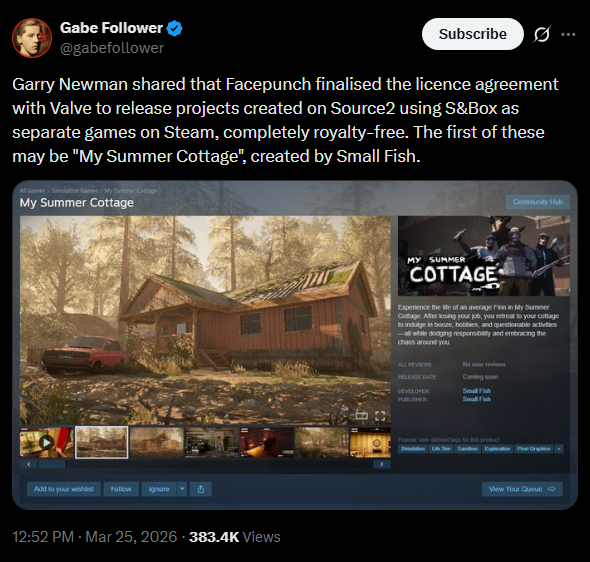Follow the game on Steam
Screen dimensions: 590x562
[x=121, y=489]
